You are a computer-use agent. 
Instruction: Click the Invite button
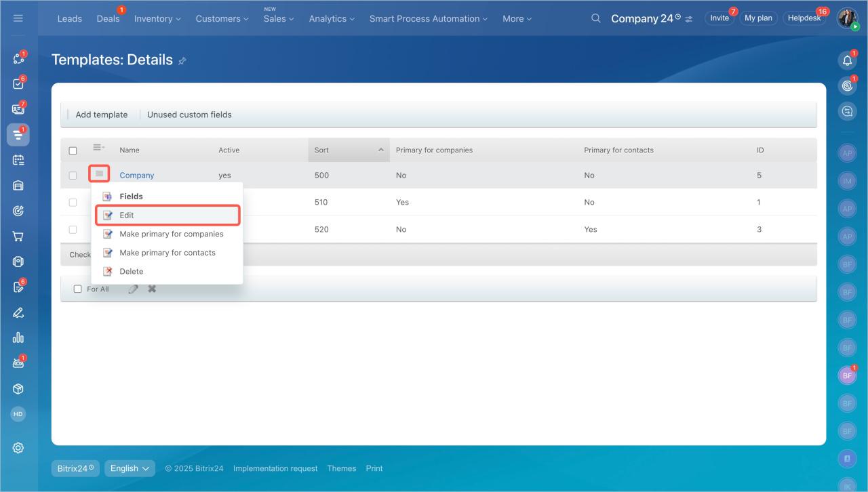719,18
